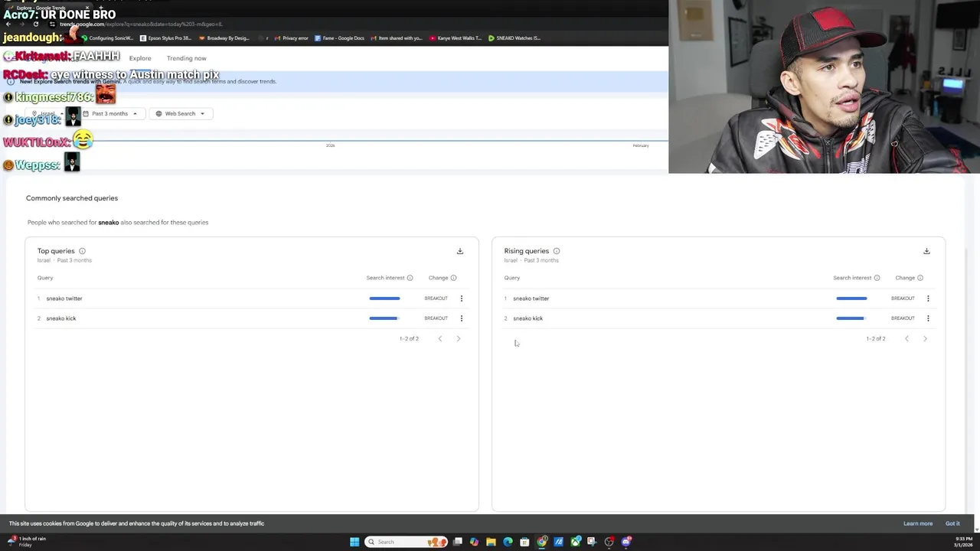The height and width of the screenshot is (551, 980).
Task: Click search interest bar for rising sneako kick
Action: tap(851, 318)
